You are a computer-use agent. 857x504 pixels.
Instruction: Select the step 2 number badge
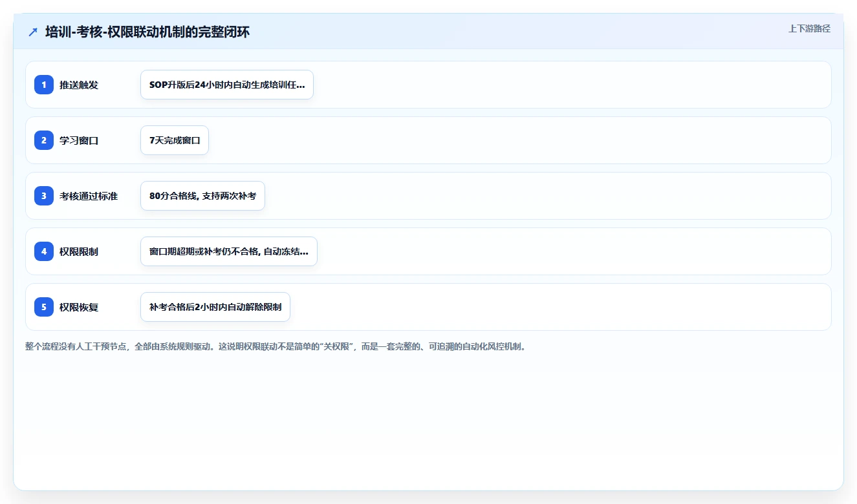tap(44, 140)
